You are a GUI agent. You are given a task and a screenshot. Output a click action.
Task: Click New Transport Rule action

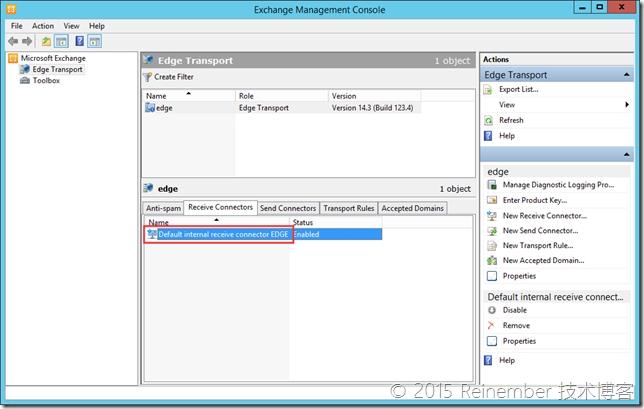click(538, 245)
